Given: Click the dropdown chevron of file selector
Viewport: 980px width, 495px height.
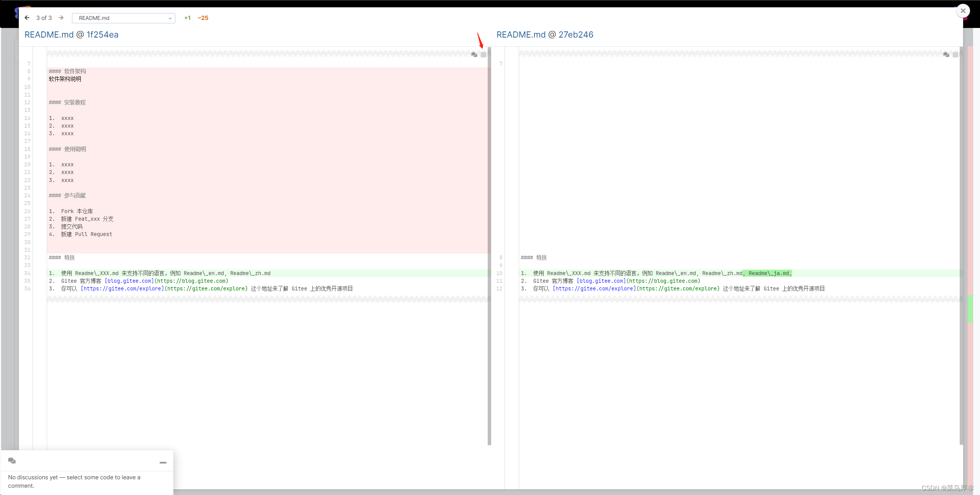Looking at the screenshot, I should tap(170, 18).
